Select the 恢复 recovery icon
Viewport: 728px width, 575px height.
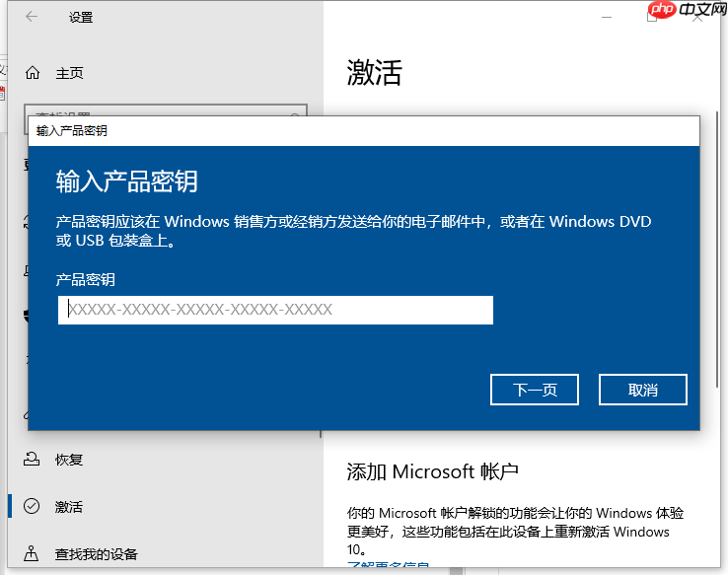[32, 459]
